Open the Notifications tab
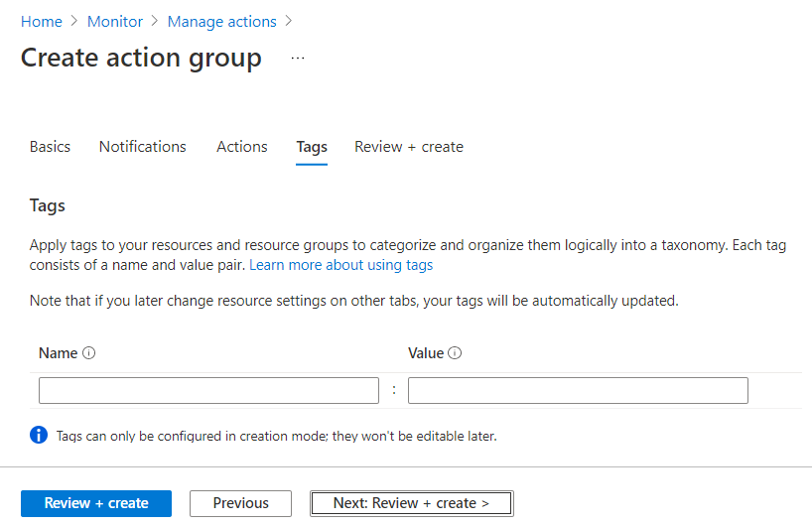Screen dimensions: 812x525 (142, 147)
